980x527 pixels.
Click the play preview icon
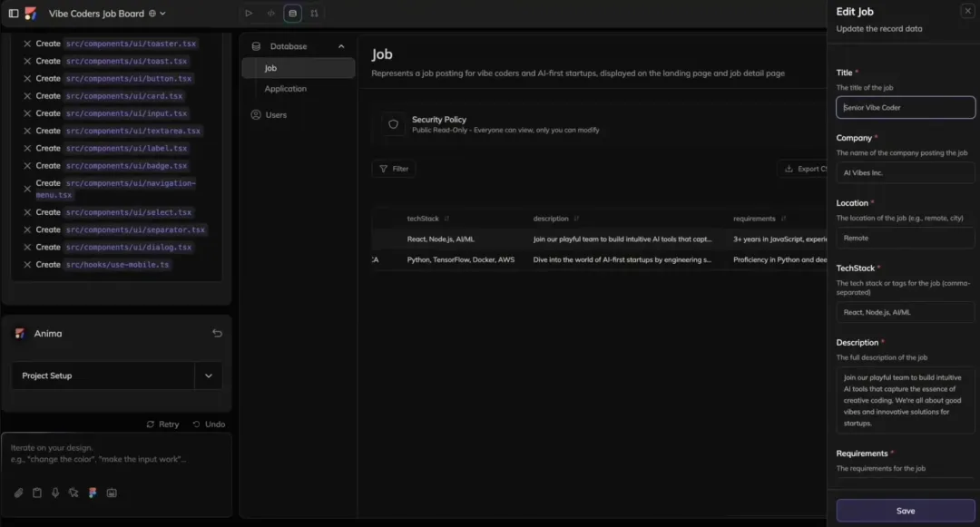249,13
